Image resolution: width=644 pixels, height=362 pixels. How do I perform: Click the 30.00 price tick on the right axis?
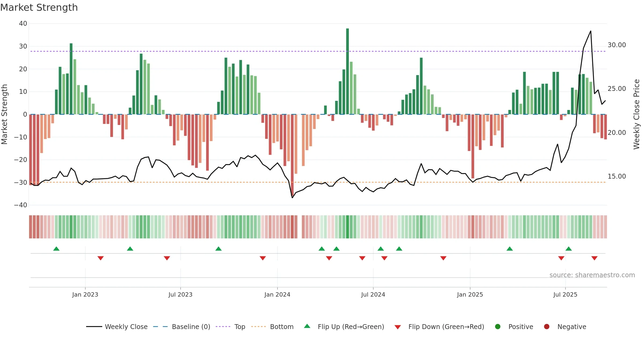click(x=617, y=45)
